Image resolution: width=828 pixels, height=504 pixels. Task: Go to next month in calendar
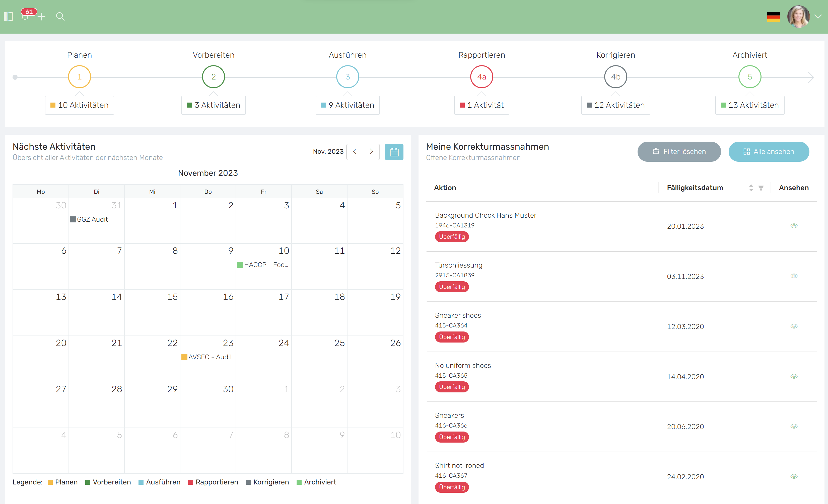click(371, 152)
